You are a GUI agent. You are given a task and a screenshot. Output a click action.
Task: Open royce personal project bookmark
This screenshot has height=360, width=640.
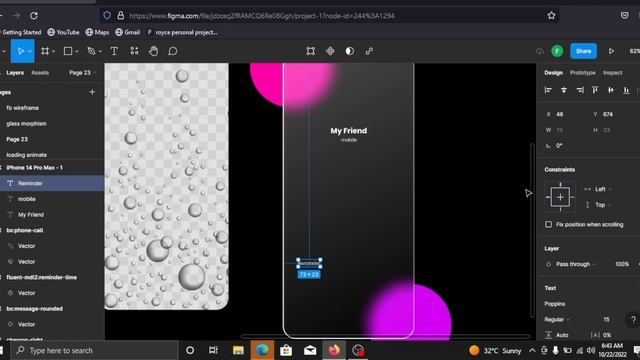(x=182, y=32)
